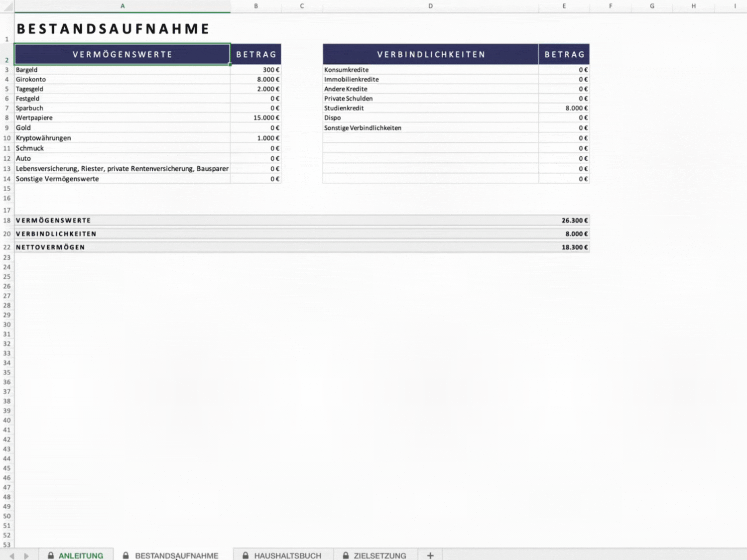The width and height of the screenshot is (747, 560).
Task: Click the next sheet navigation arrow
Action: point(26,556)
